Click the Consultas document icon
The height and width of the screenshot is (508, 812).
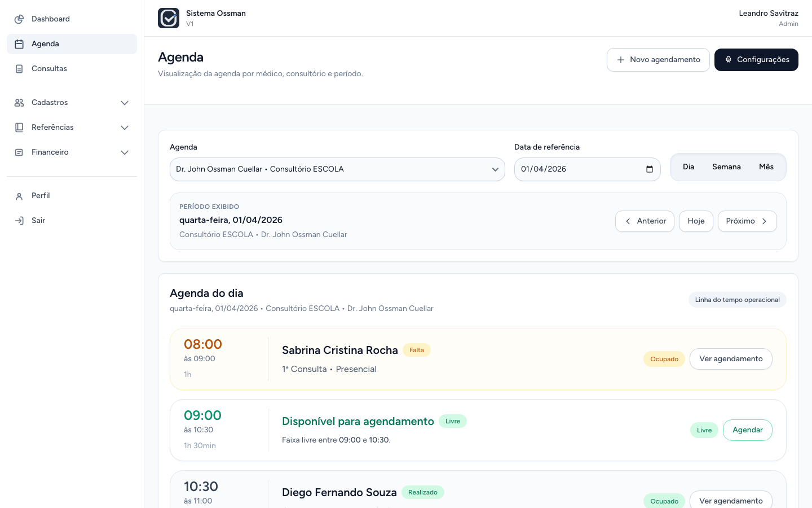pos(19,69)
